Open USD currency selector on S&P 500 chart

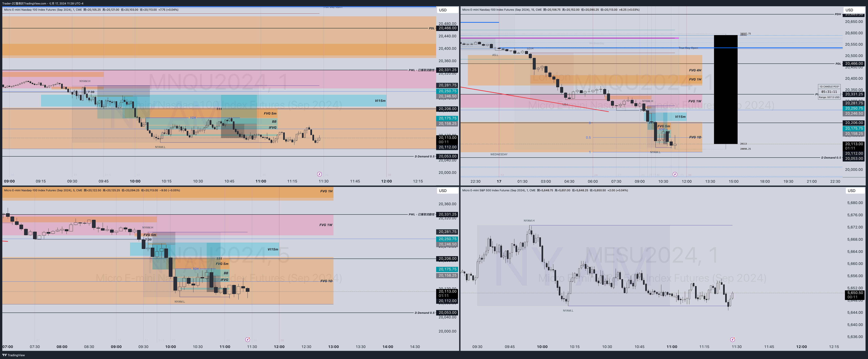(855, 191)
